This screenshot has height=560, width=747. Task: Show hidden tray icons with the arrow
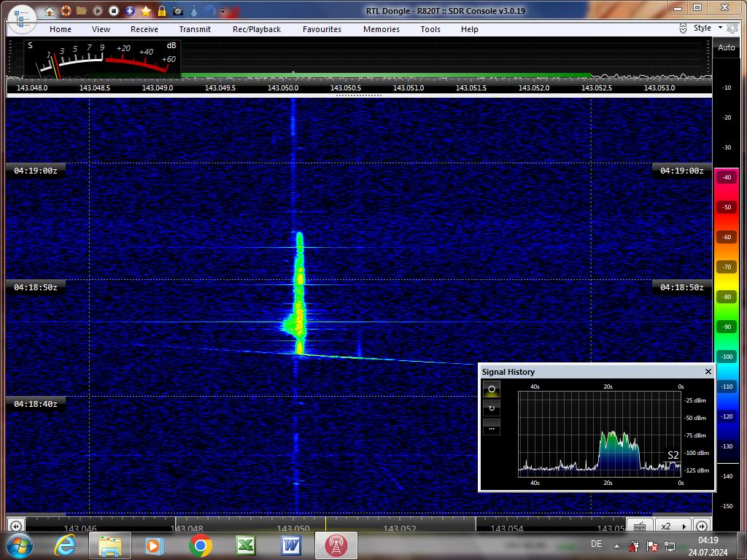[616, 546]
